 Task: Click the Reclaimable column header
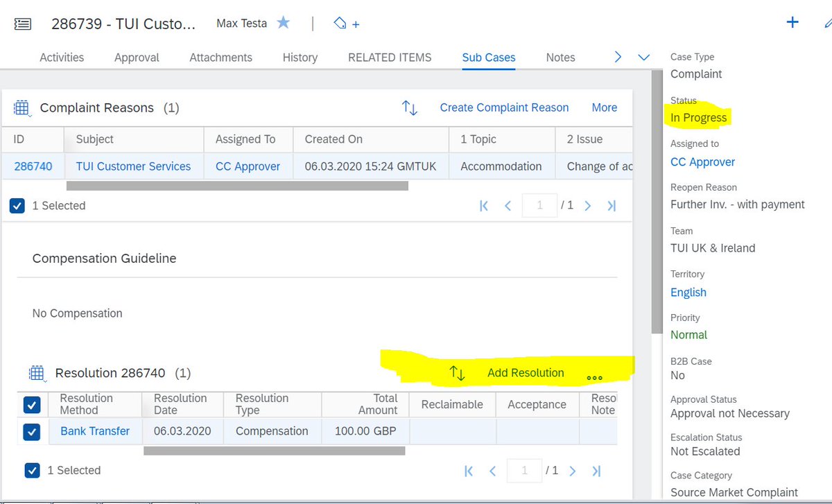pos(452,405)
